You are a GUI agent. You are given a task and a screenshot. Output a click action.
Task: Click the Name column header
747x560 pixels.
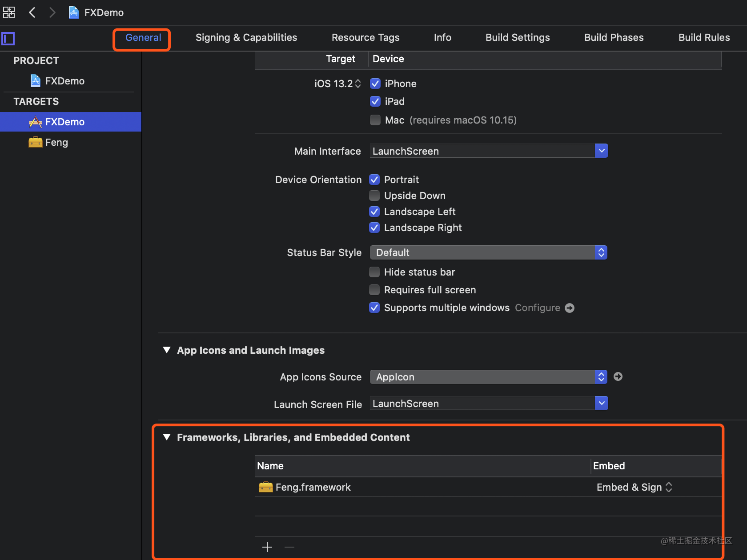point(423,466)
